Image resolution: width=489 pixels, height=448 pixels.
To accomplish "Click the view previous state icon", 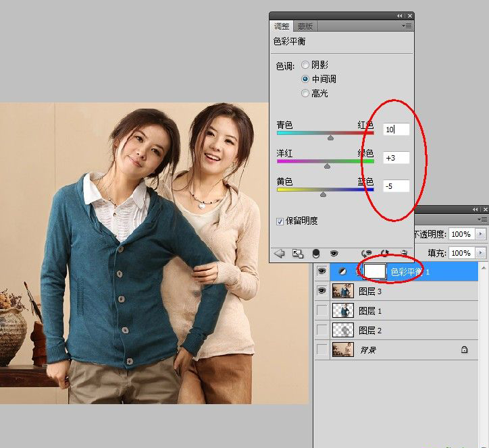I will (x=367, y=253).
